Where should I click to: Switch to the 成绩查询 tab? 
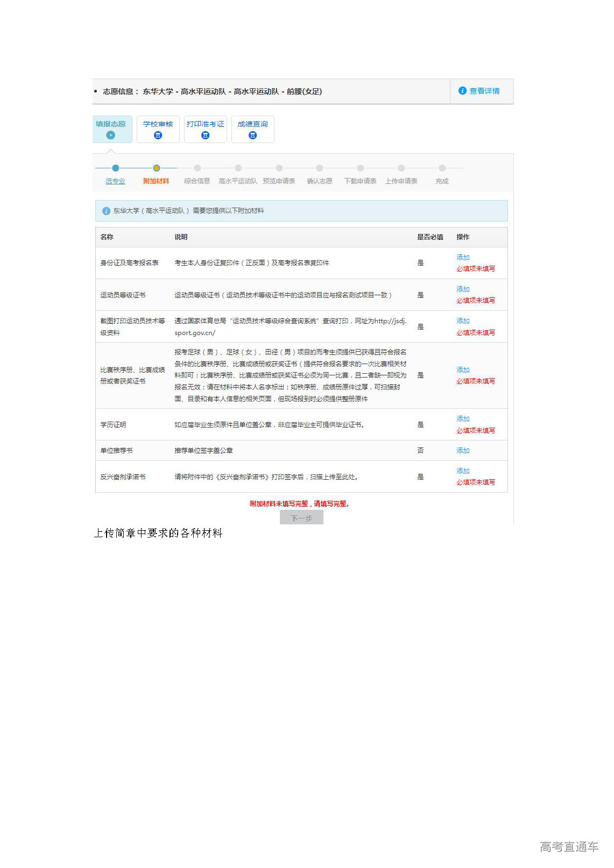[252, 124]
